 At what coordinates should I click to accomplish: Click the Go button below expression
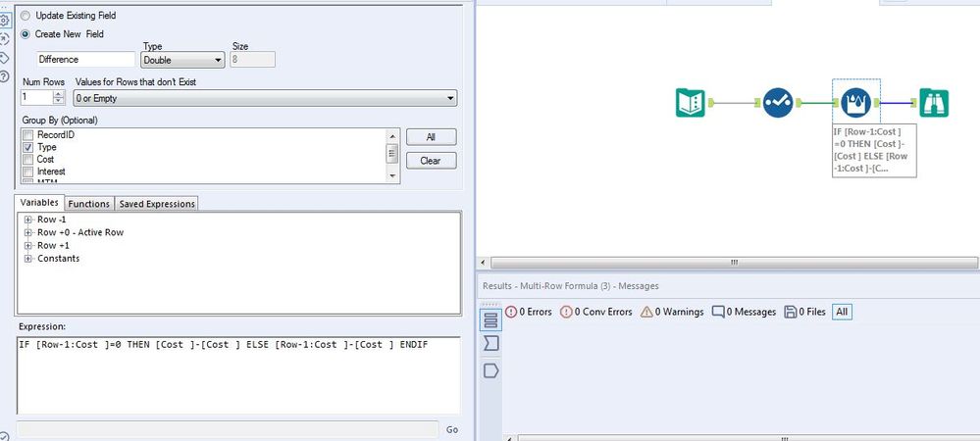click(452, 430)
